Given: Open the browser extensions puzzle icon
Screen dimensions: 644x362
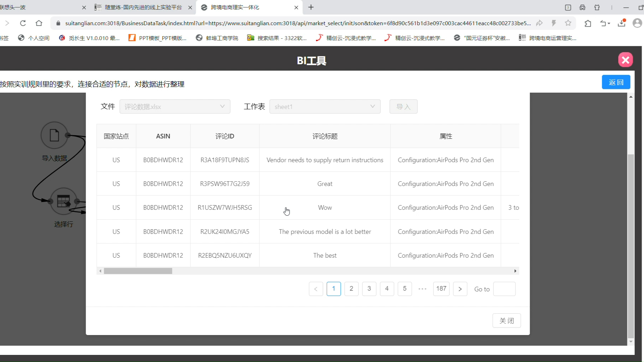Looking at the screenshot, I should pyautogui.click(x=588, y=23).
